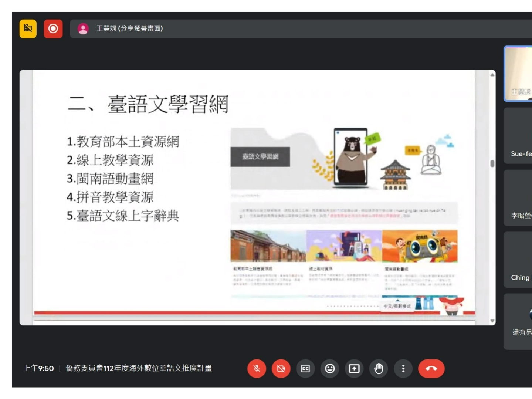The height and width of the screenshot is (399, 532).
Task: Click the red recording indicator icon
Action: (x=53, y=29)
